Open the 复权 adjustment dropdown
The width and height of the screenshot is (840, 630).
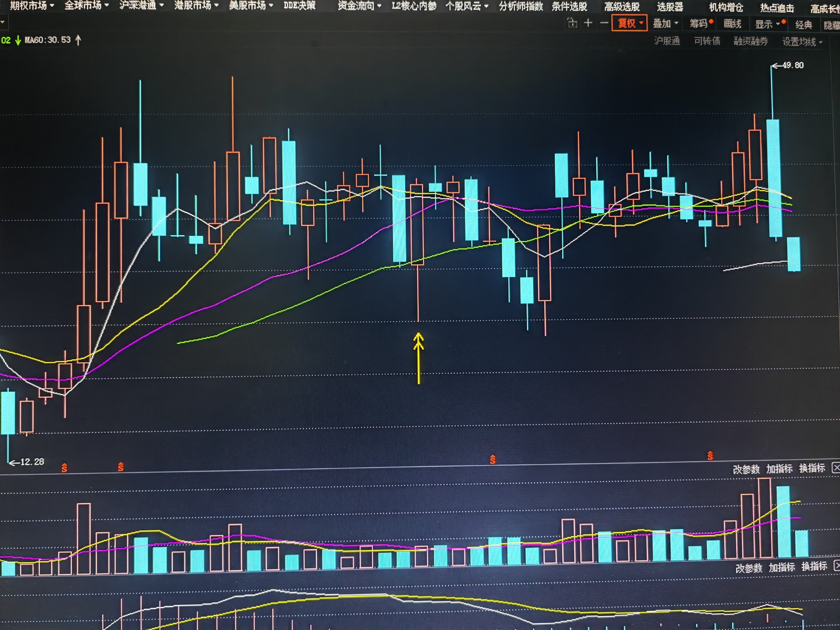[x=630, y=23]
